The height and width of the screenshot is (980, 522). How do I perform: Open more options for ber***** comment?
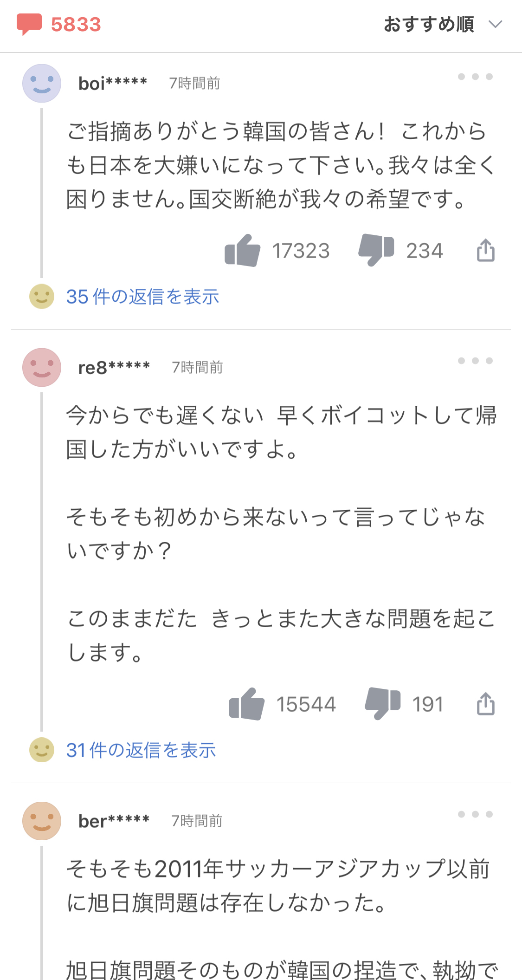pyautogui.click(x=475, y=814)
